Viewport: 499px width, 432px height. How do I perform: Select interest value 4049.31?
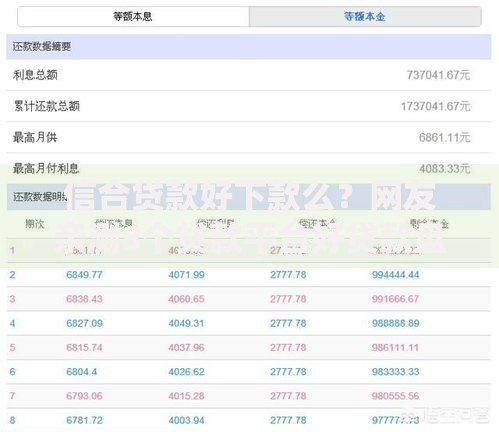click(186, 323)
